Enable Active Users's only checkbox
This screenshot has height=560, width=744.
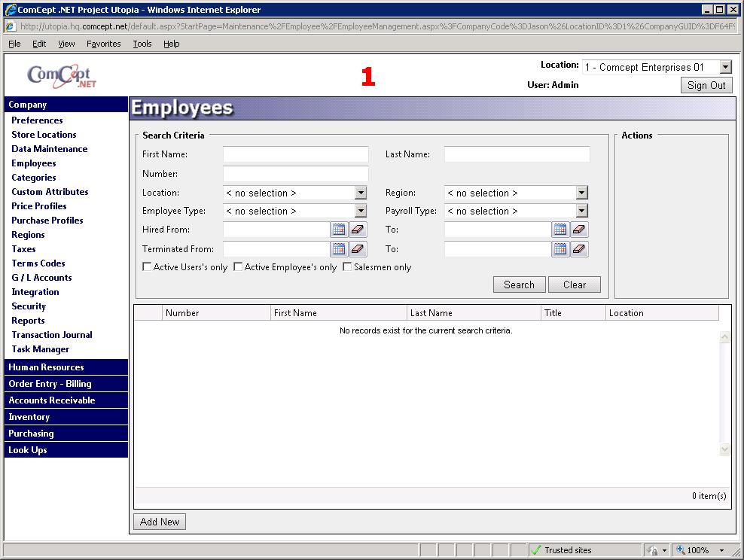147,266
